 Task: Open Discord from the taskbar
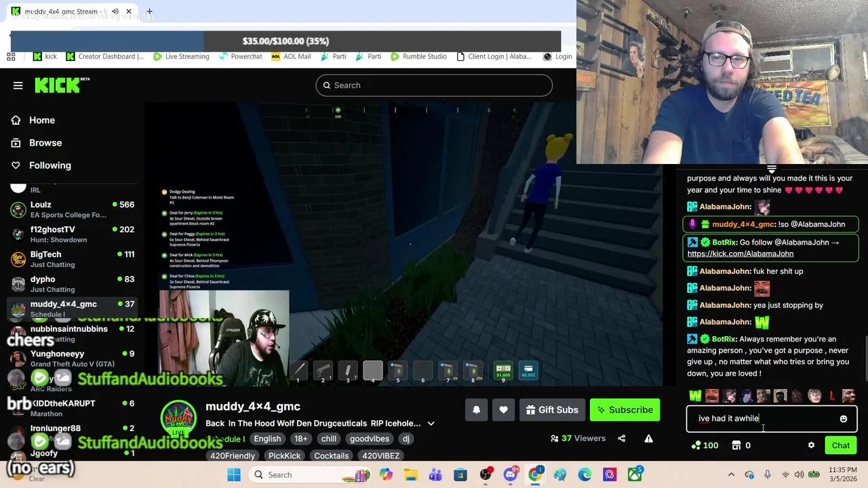point(510,474)
